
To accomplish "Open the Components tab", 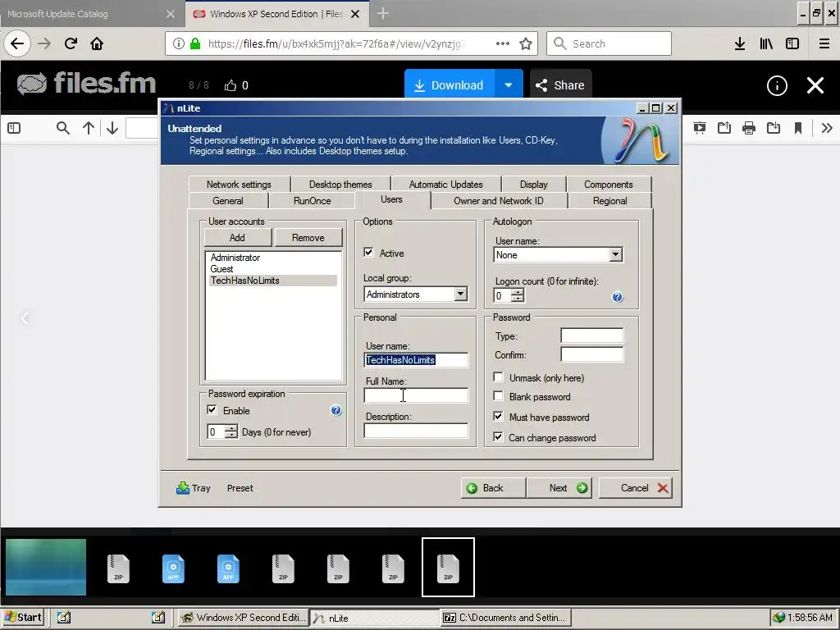I will point(609,185).
